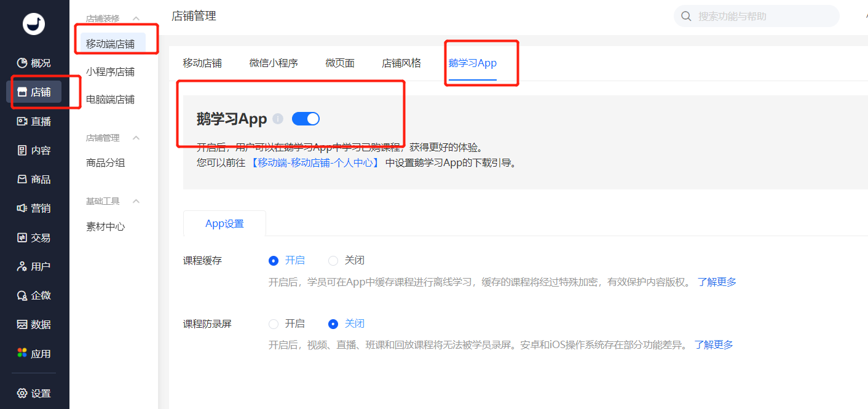Open 店铺 section in the sidebar
Viewport: 868px width, 409px height.
(x=34, y=92)
